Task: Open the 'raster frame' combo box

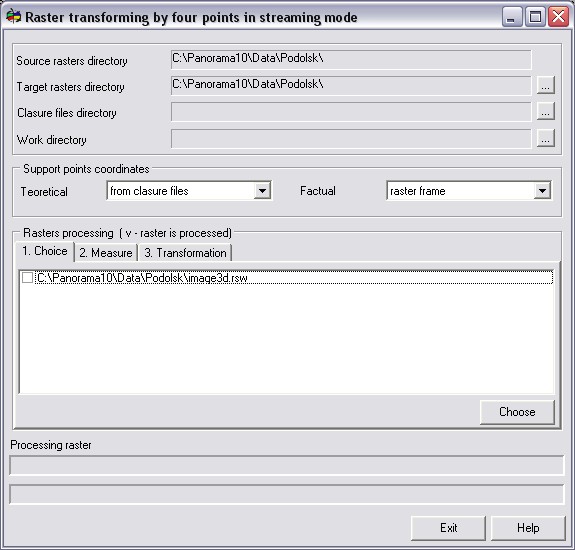Action: (x=469, y=191)
